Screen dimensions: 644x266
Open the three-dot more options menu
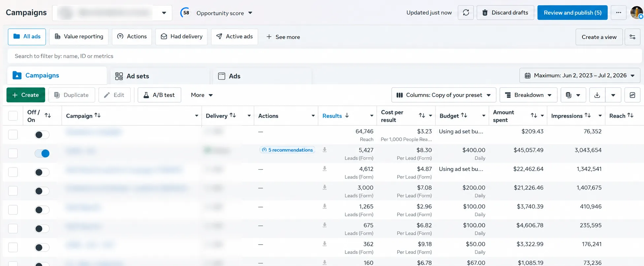(619, 13)
